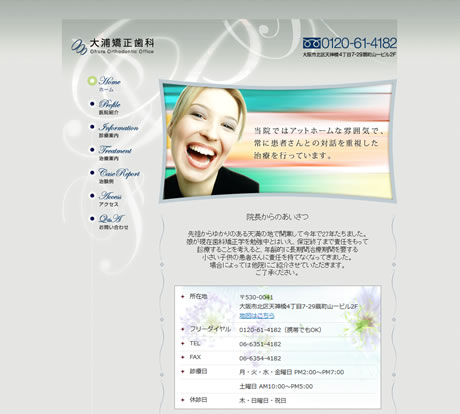
Task: Click the 0120-61-4182 header phone number
Action: click(x=359, y=43)
